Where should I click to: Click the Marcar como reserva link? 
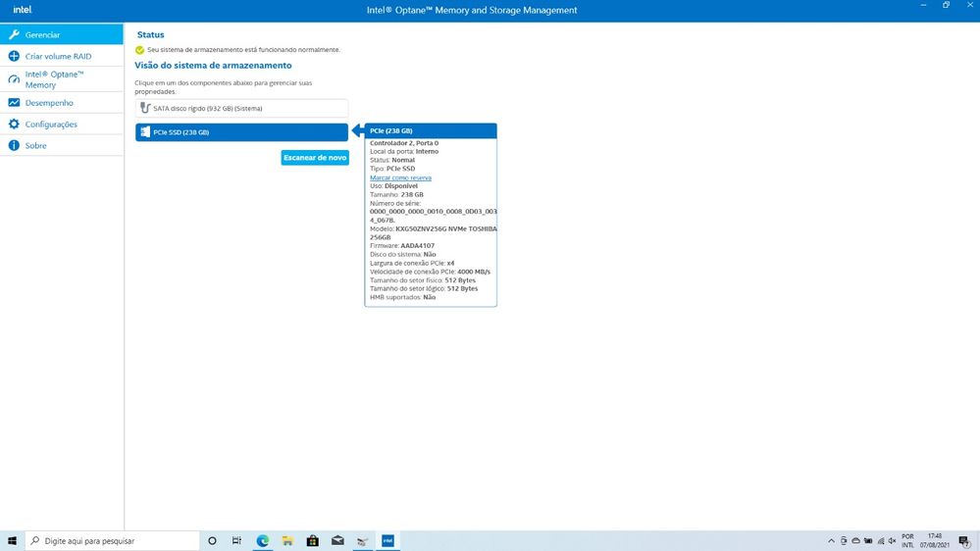pyautogui.click(x=400, y=177)
